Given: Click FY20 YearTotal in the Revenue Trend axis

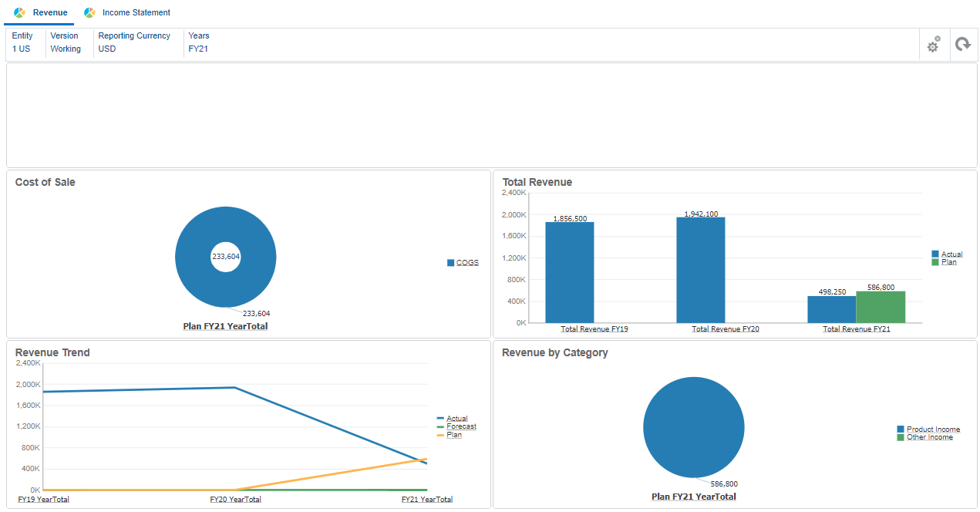Looking at the screenshot, I should tap(235, 499).
